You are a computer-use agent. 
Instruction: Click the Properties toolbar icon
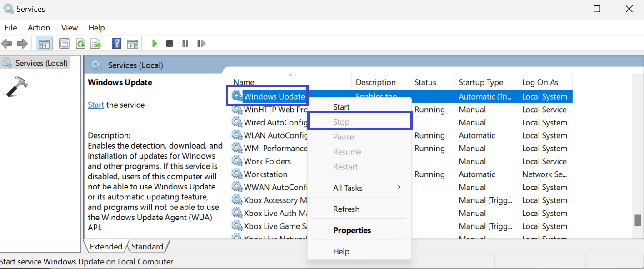pyautogui.click(x=64, y=44)
